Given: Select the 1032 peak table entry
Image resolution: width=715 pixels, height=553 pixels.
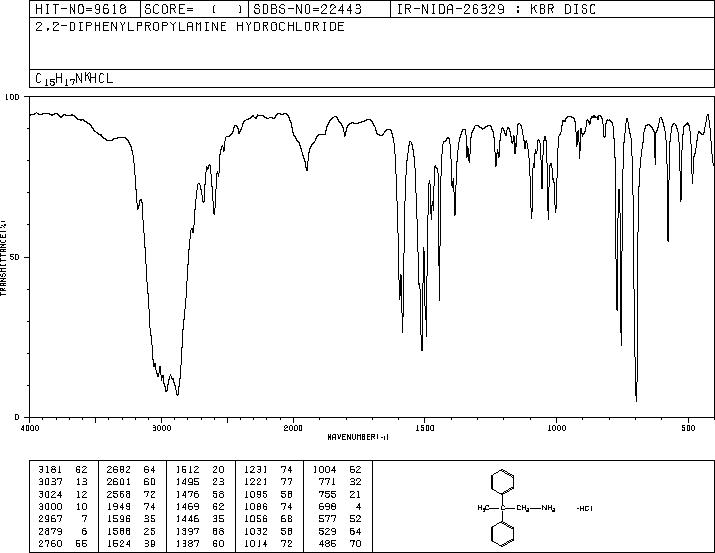Looking at the screenshot, I should point(269,531).
